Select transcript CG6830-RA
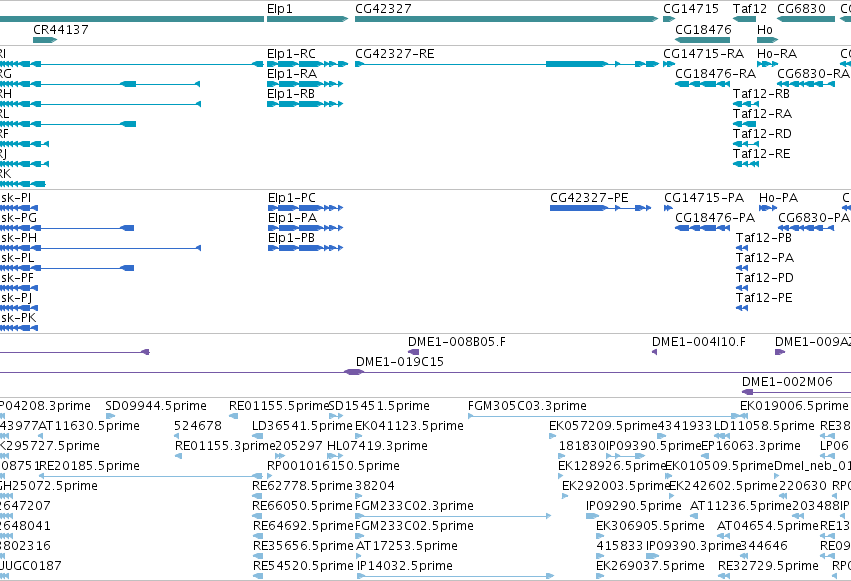The width and height of the screenshot is (851, 581). pos(806,84)
